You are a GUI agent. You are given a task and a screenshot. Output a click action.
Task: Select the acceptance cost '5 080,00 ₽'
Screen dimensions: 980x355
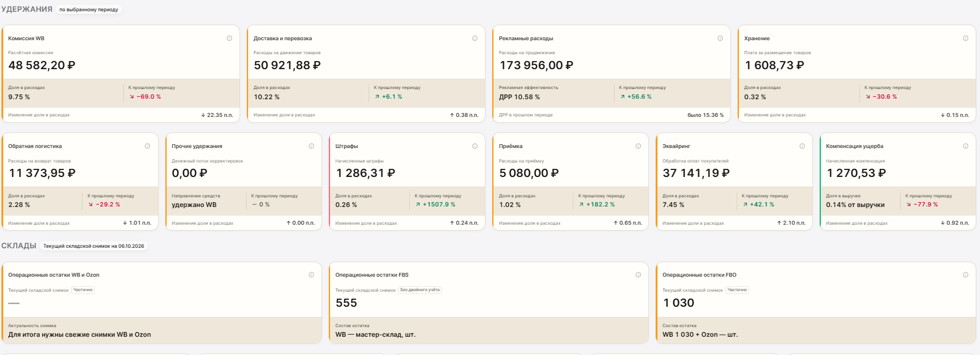(529, 173)
